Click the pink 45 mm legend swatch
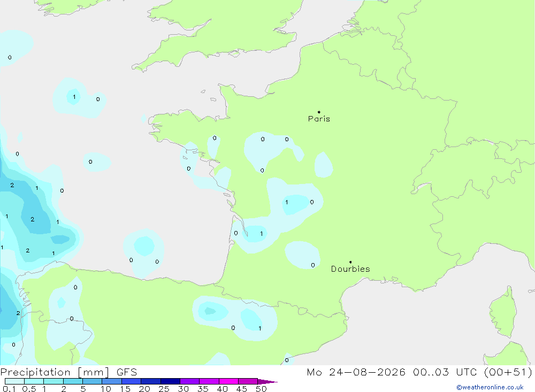Screen dimensions: 535x392 (x=248, y=381)
